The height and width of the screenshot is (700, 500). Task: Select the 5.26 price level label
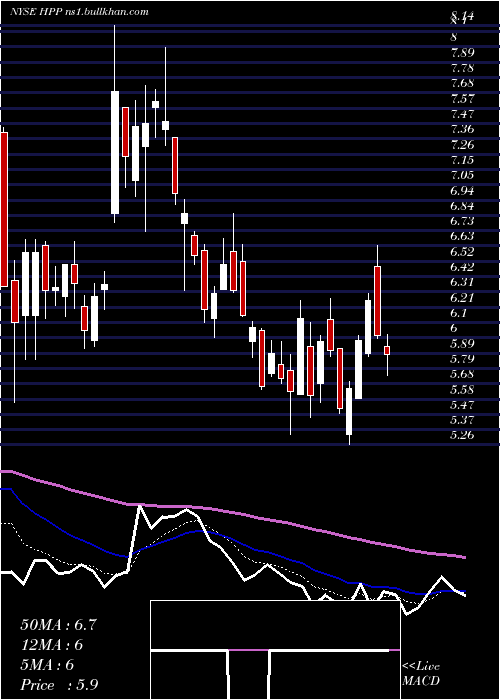[x=462, y=435]
